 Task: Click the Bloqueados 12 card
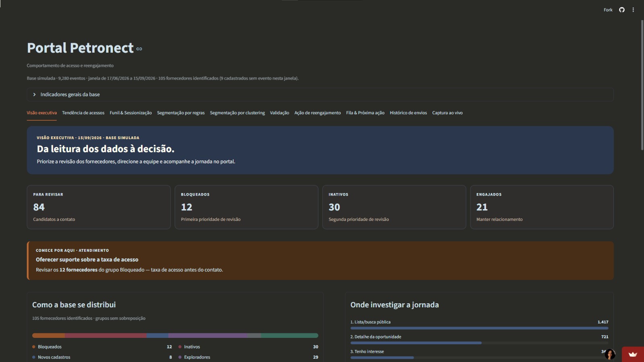[246, 207]
